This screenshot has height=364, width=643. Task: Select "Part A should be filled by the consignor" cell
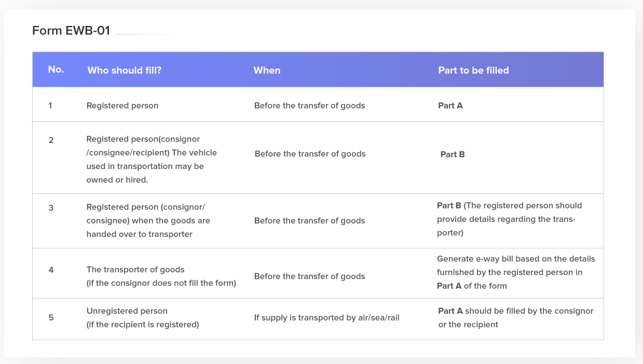coord(515,318)
